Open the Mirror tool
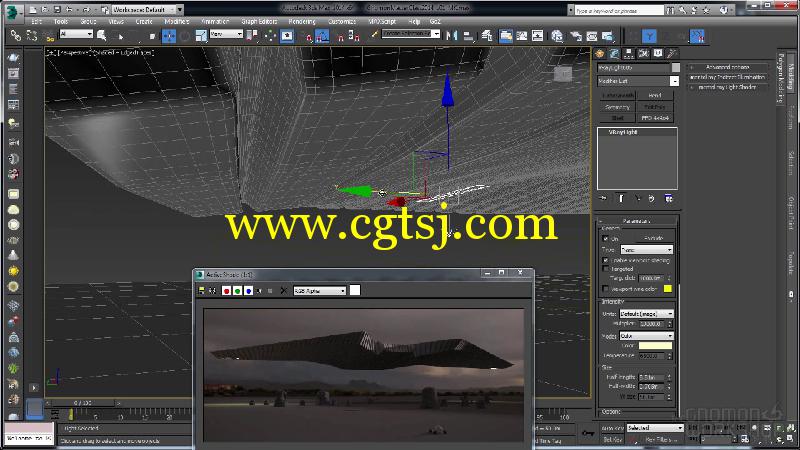The width and height of the screenshot is (800, 450). point(452,36)
